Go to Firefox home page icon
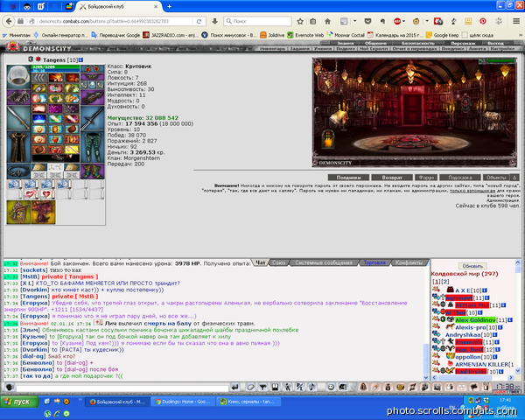This screenshot has width=525, height=420. (327, 21)
